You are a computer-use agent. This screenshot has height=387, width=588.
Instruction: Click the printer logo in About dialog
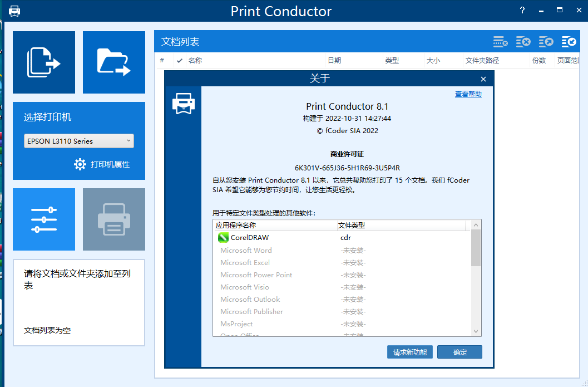click(184, 103)
